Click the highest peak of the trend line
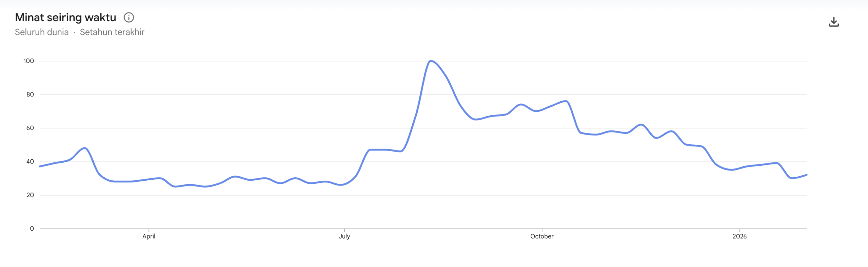The height and width of the screenshot is (267, 868). pos(431,61)
